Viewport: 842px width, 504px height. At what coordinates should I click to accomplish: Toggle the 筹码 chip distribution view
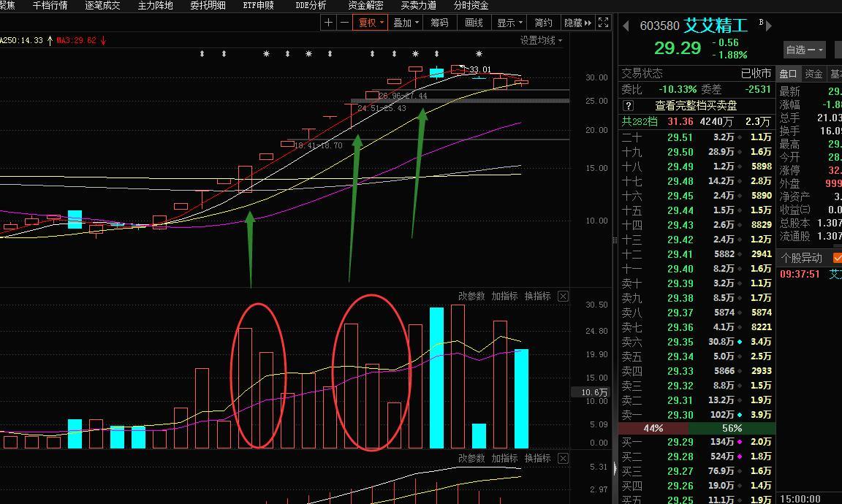coord(439,23)
